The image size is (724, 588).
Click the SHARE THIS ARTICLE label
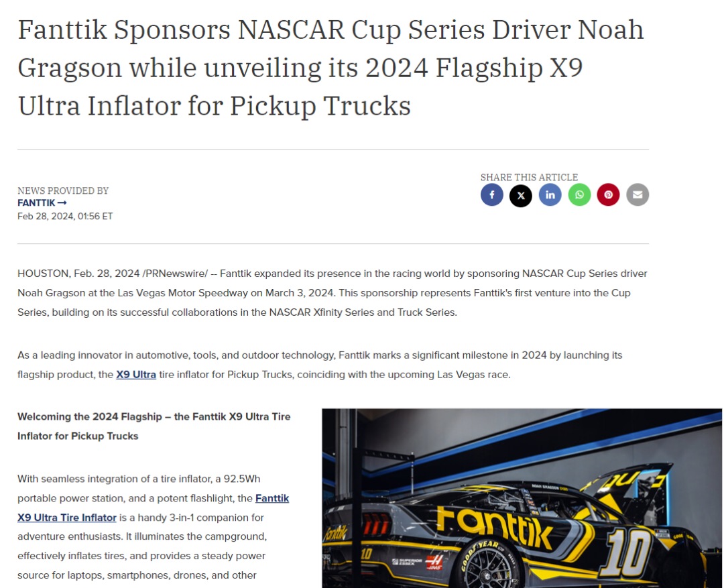[529, 178]
